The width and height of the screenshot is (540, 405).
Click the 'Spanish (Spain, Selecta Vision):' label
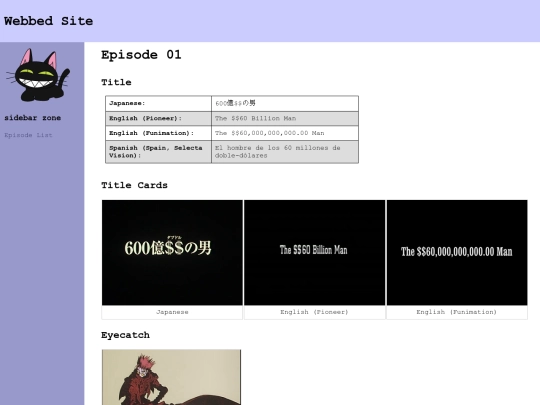tap(156, 152)
